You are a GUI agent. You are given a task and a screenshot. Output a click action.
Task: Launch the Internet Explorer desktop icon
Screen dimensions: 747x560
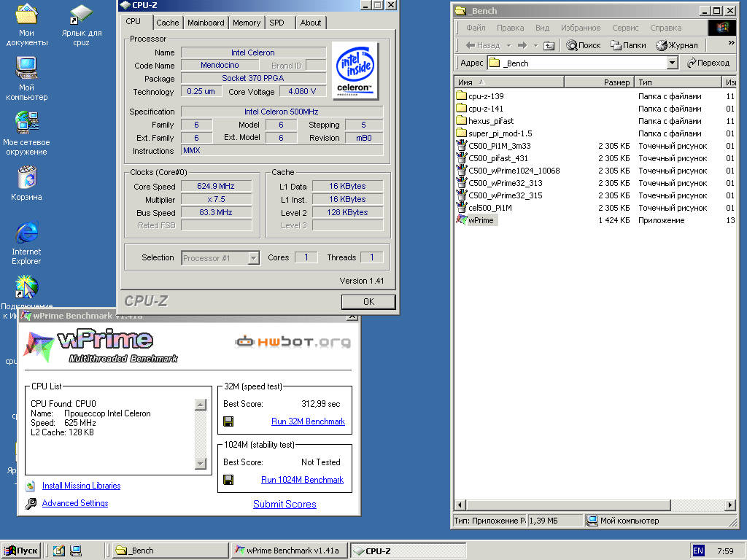coord(27,243)
